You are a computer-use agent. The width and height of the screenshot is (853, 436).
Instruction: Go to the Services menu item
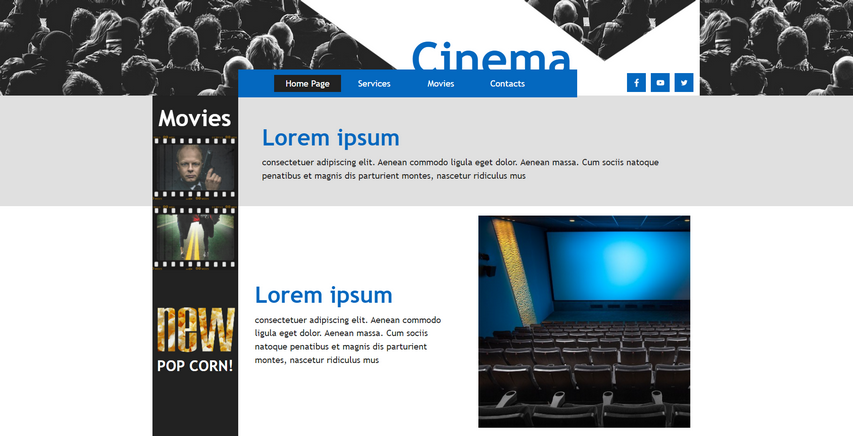374,84
